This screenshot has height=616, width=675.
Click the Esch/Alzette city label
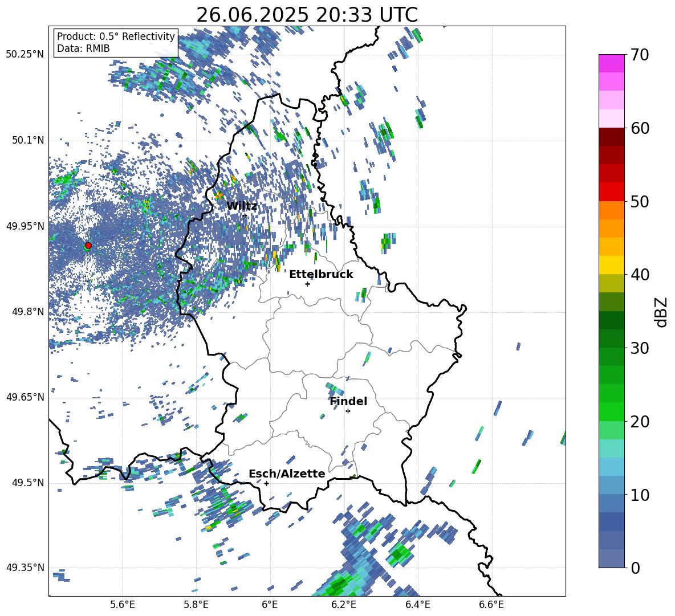click(287, 474)
